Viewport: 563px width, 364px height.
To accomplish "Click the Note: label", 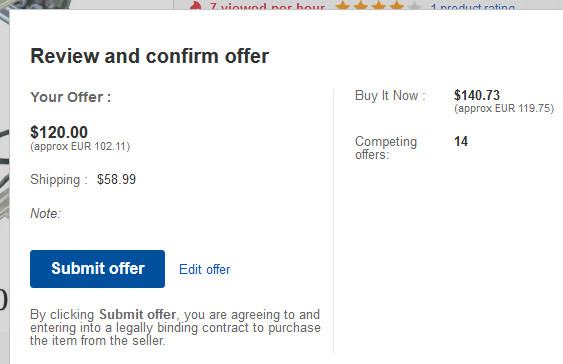I will click(x=46, y=213).
